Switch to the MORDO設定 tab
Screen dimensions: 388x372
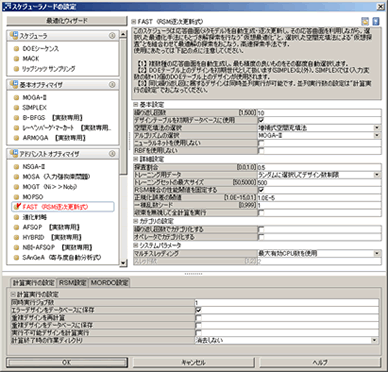pos(109,283)
